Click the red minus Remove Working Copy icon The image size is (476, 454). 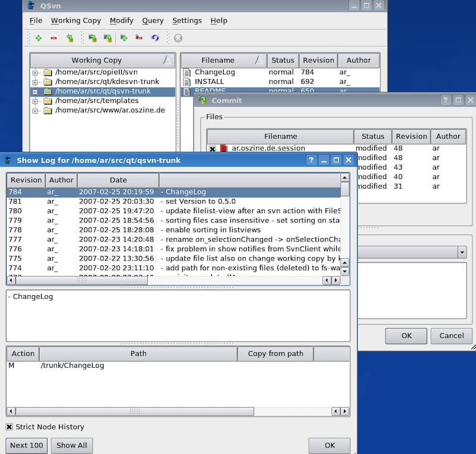(x=54, y=38)
